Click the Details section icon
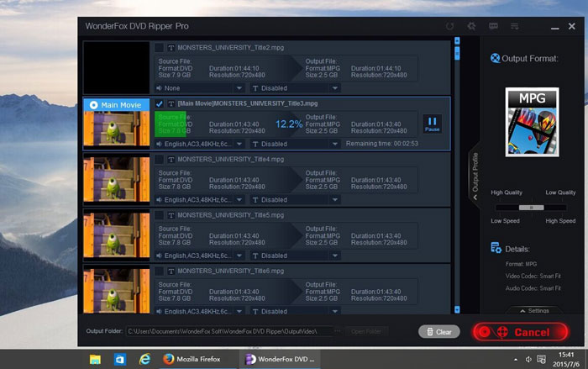Screen dimensions: 588x369 496,248
